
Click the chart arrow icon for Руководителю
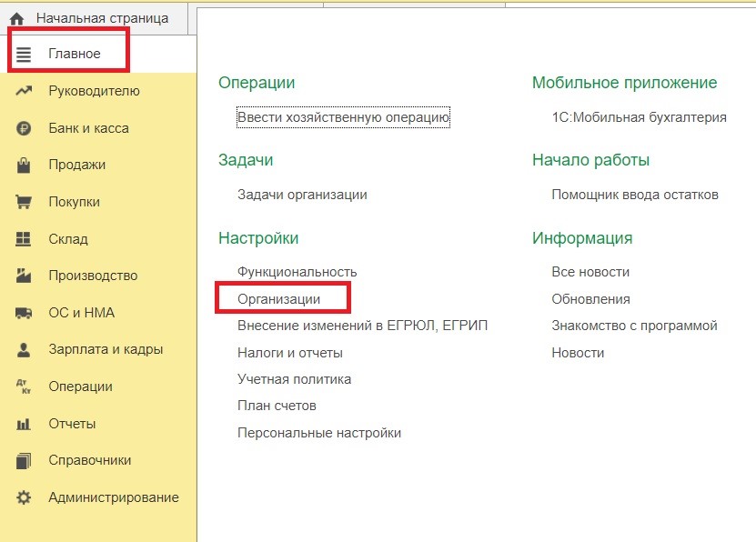[x=24, y=91]
